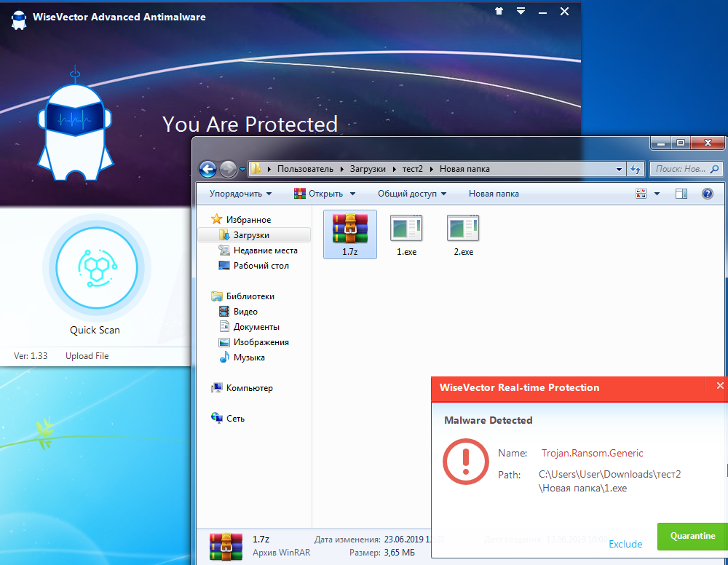
Task: Open the WiseVector menu dropdown triangle icon
Action: point(521,11)
